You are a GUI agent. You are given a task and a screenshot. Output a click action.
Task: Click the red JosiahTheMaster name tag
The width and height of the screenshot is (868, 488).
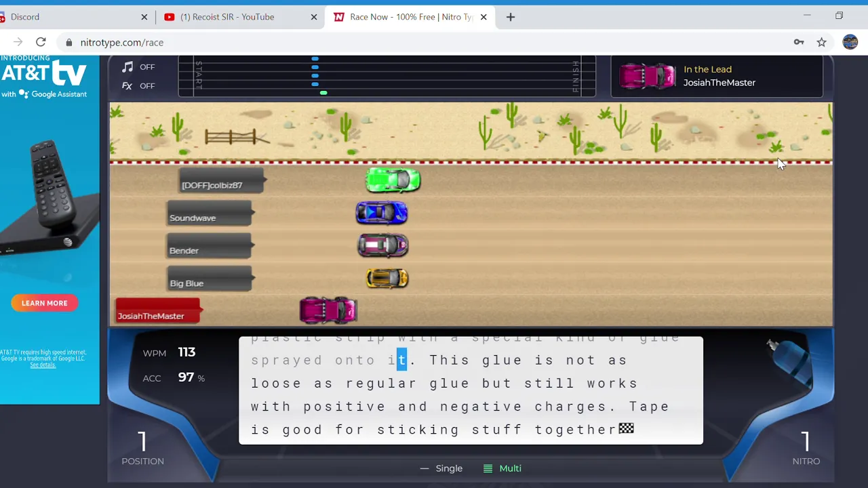pyautogui.click(x=158, y=312)
